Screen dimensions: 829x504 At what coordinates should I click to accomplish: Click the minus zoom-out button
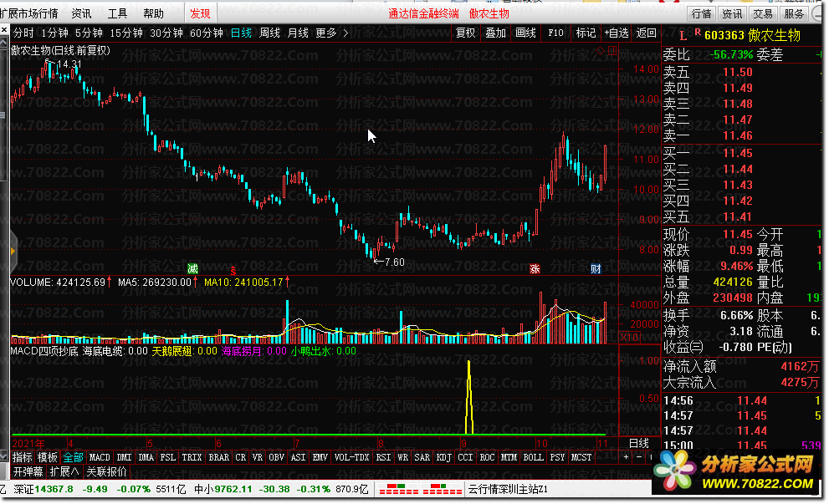pos(638,457)
